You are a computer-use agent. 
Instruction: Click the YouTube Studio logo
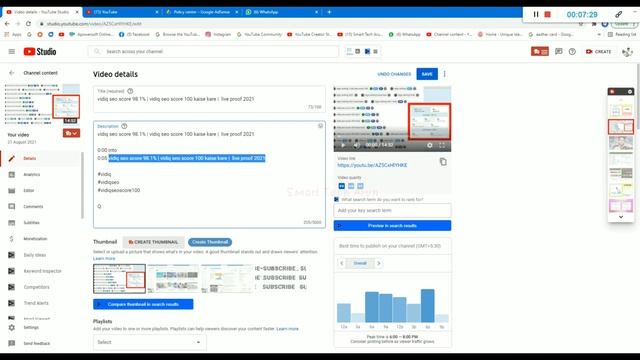click(x=40, y=51)
